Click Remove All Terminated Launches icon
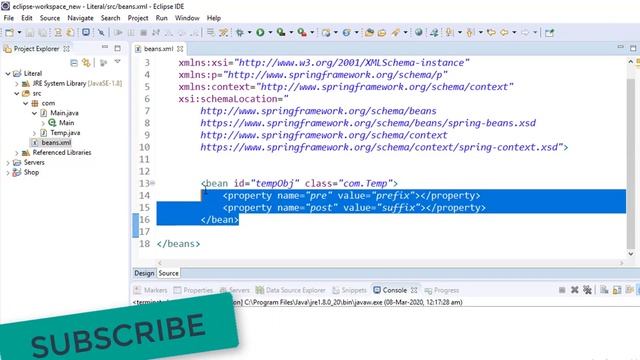This screenshot has width=640, height=360. coord(587,290)
